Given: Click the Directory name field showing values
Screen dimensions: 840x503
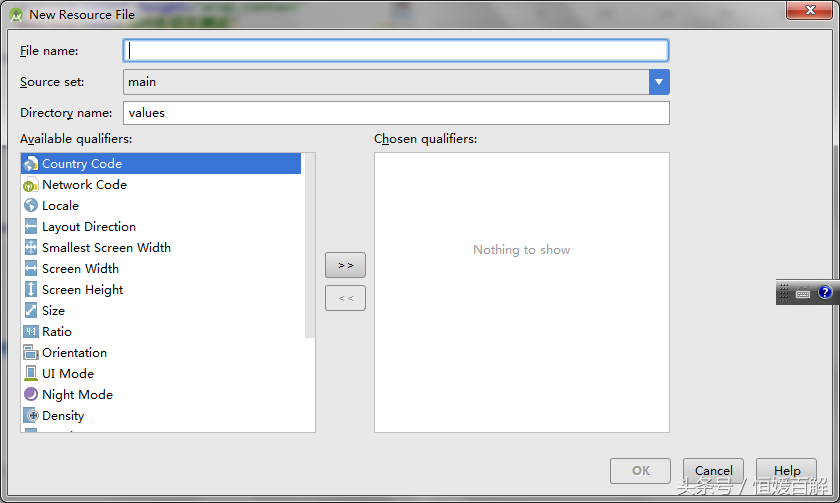Looking at the screenshot, I should [x=396, y=113].
